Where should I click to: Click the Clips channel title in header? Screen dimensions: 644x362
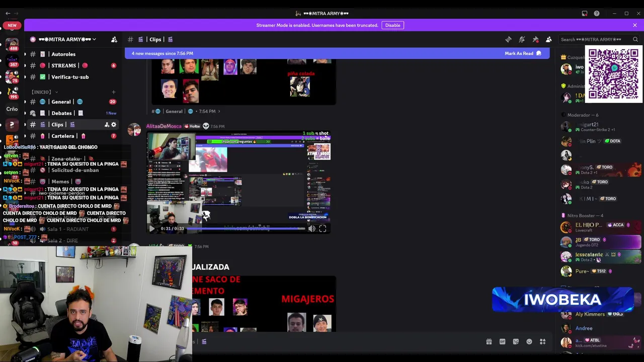pos(155,39)
